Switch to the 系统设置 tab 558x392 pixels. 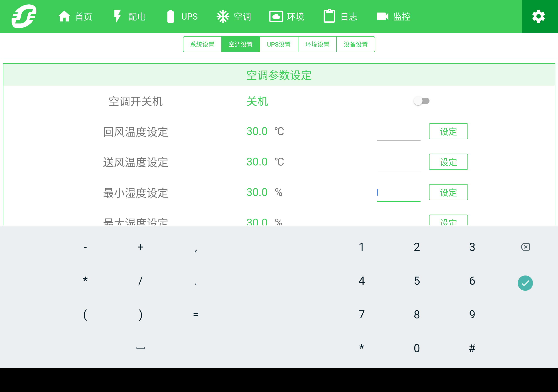point(202,44)
